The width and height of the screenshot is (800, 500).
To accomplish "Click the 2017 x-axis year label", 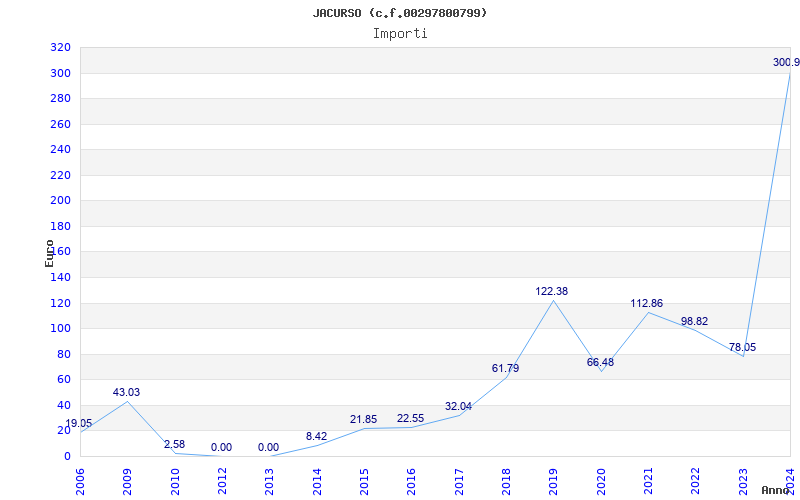I will click(x=459, y=482).
